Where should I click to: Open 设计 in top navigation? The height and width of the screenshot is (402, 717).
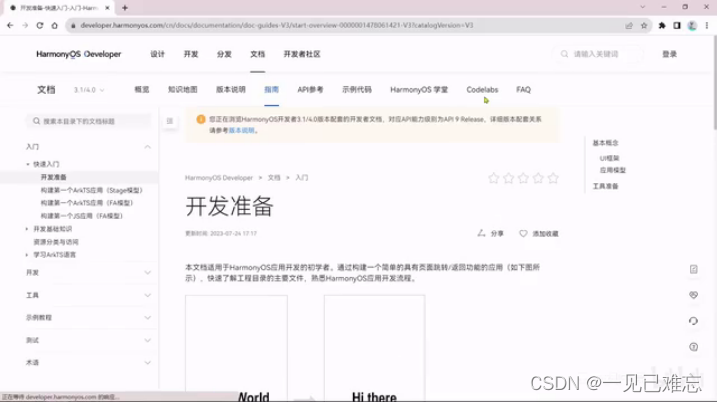(x=157, y=54)
